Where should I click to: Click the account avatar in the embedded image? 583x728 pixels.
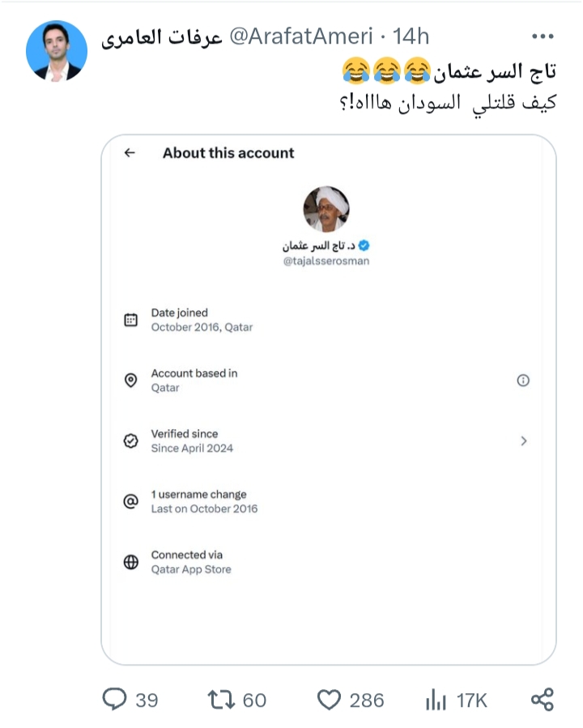[326, 209]
